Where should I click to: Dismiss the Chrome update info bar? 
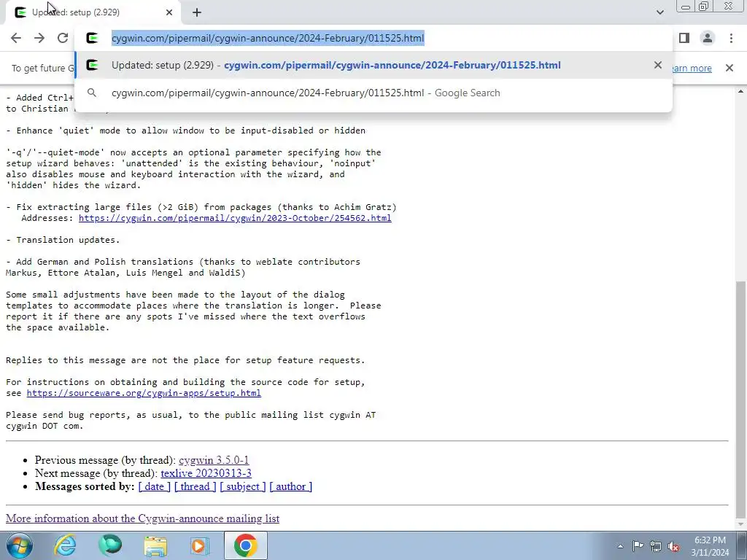coord(729,68)
